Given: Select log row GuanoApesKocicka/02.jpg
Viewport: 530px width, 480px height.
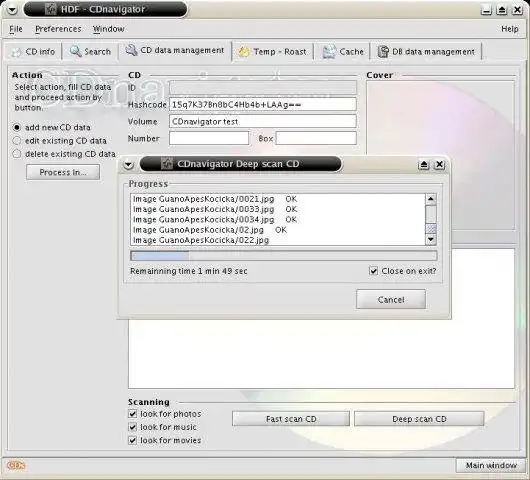Looking at the screenshot, I should click(278, 230).
